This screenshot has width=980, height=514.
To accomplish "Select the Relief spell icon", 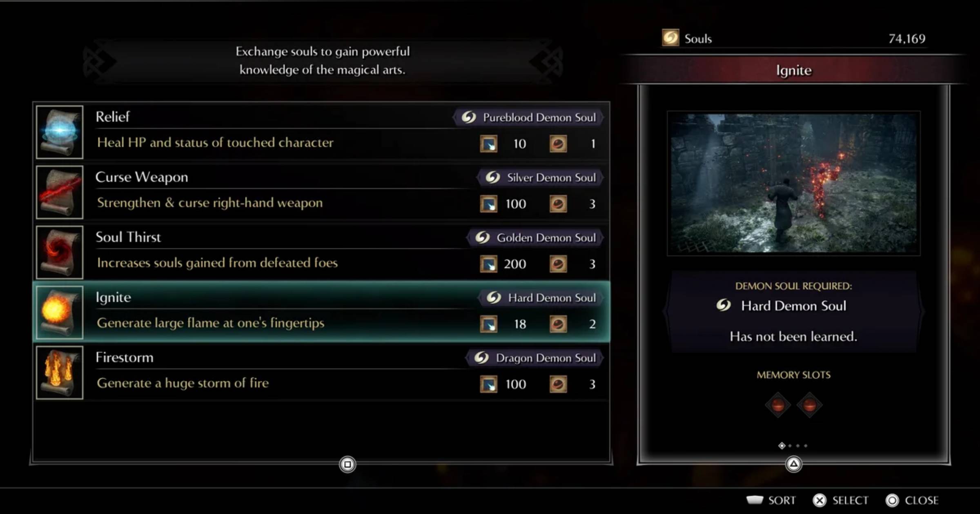I will [61, 130].
